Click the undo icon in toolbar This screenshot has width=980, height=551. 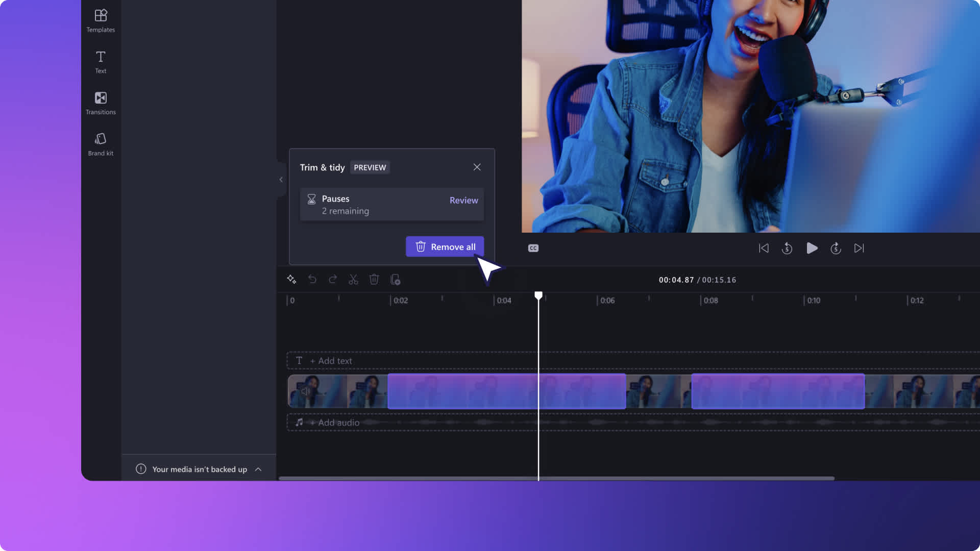pyautogui.click(x=312, y=279)
